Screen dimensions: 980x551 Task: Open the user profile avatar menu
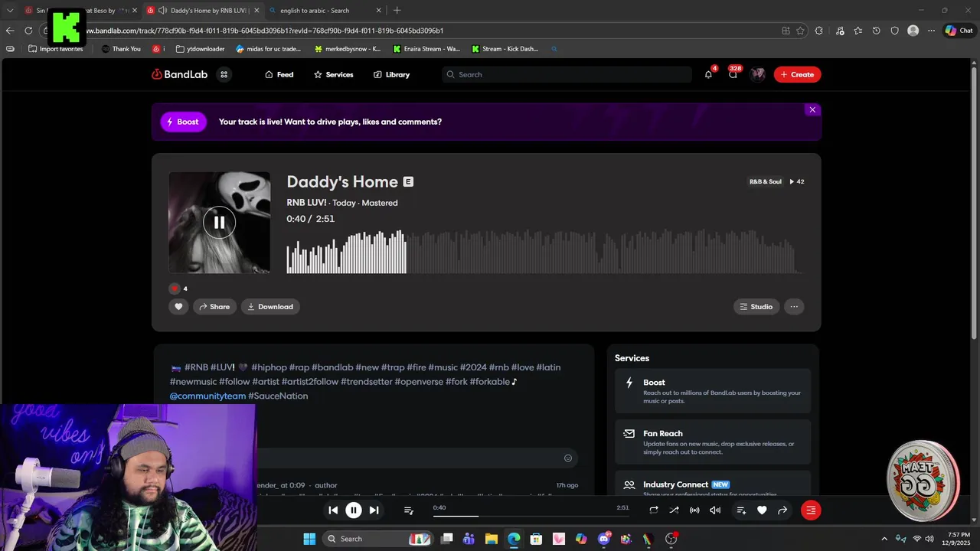(x=758, y=74)
